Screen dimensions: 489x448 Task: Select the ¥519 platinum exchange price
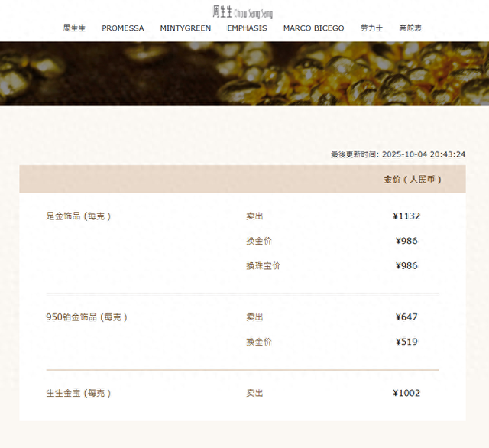click(x=406, y=342)
